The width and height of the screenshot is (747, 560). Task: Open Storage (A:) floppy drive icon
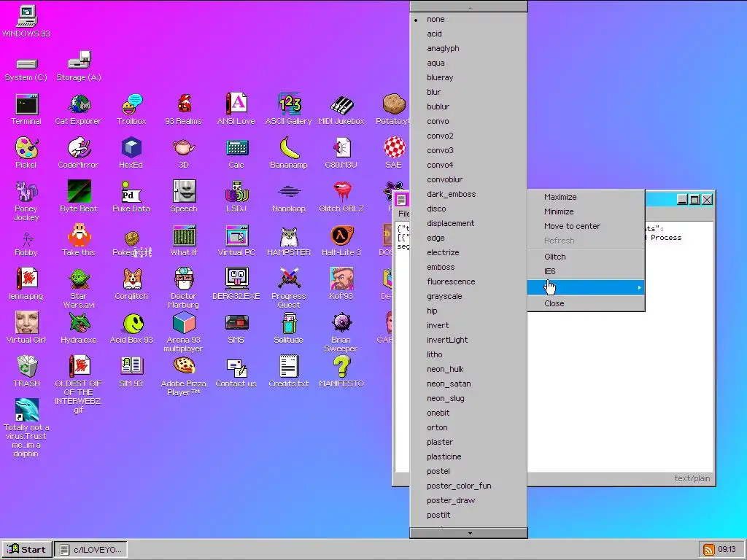[79, 66]
